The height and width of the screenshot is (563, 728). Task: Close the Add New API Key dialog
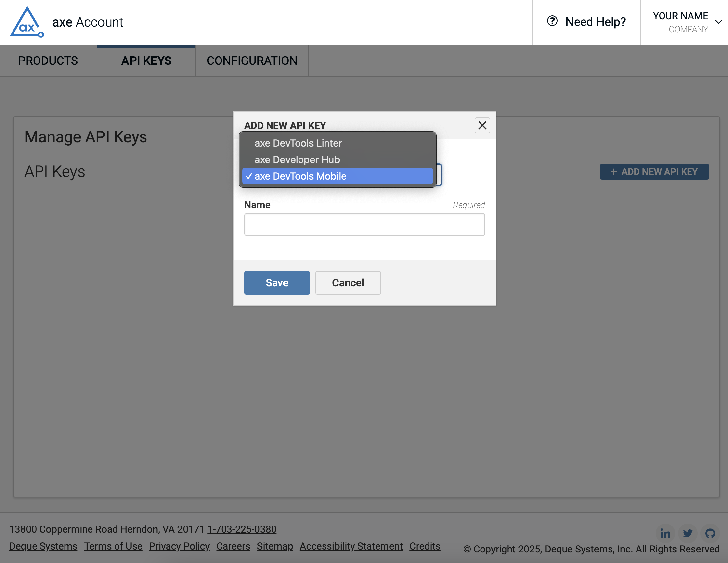482,125
